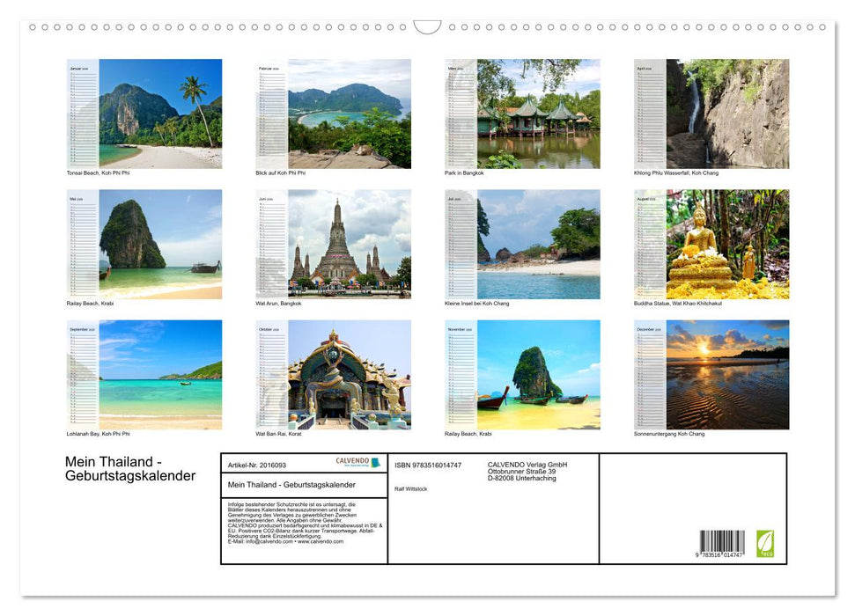Image resolution: width=855 pixels, height=616 pixels.
Task: Click the info@calvendo.com email line
Action: (285, 541)
